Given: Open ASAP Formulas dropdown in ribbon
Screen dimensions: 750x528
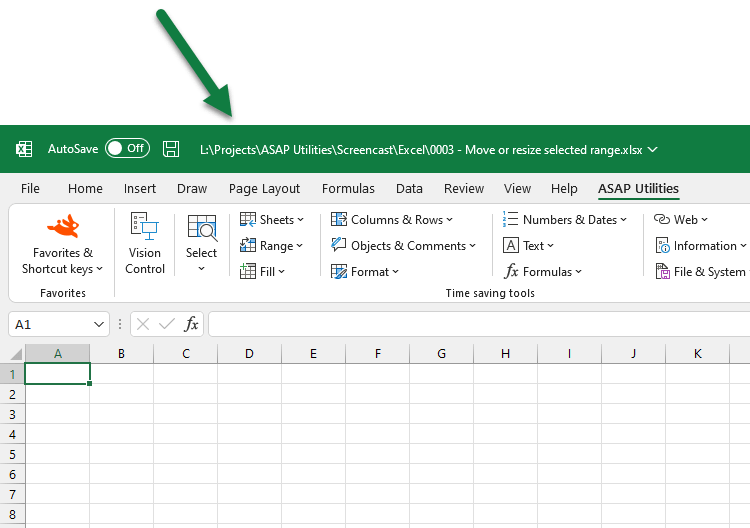Looking at the screenshot, I should [x=552, y=272].
